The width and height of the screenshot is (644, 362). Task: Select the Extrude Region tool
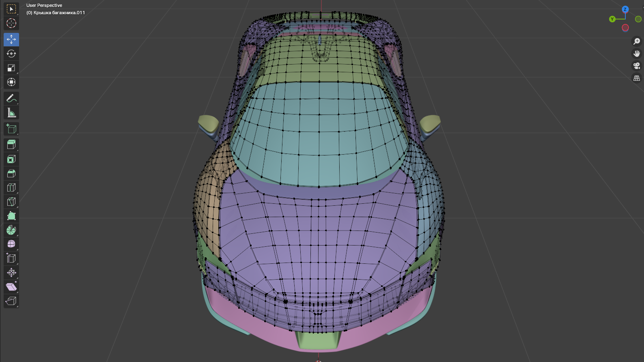(x=11, y=145)
